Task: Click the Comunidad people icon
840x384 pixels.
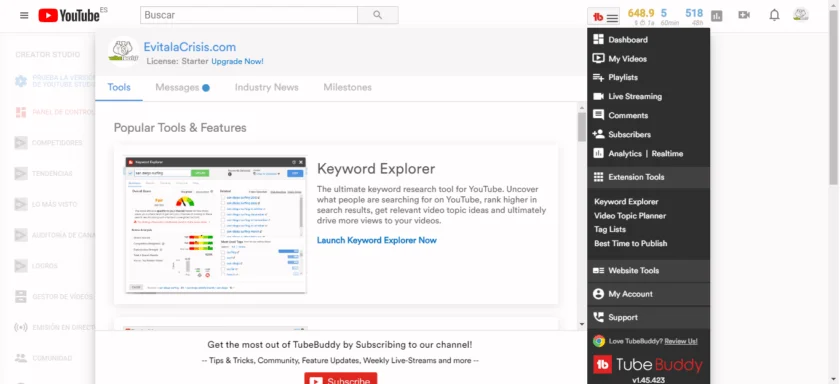Action: (21, 358)
